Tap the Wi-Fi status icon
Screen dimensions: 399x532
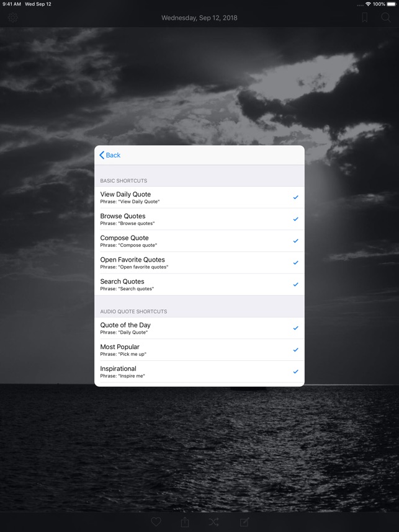coord(368,4)
